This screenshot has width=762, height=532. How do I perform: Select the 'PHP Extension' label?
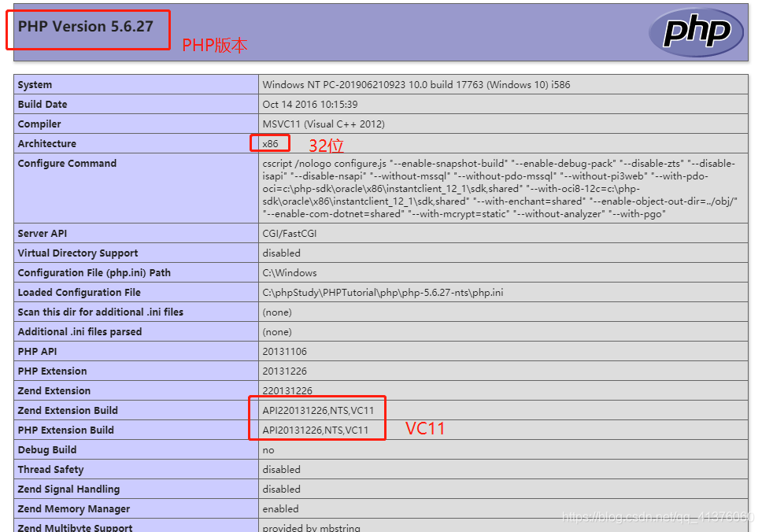point(53,371)
